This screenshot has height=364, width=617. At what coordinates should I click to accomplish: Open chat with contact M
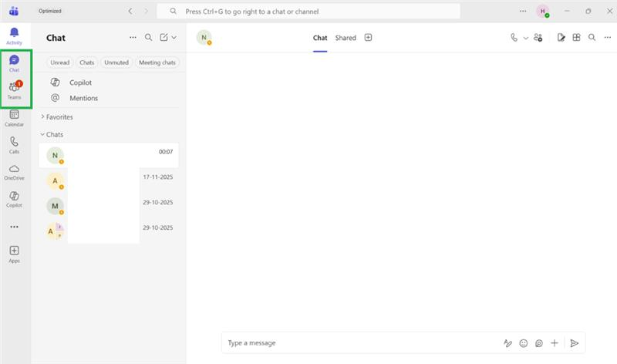point(109,206)
